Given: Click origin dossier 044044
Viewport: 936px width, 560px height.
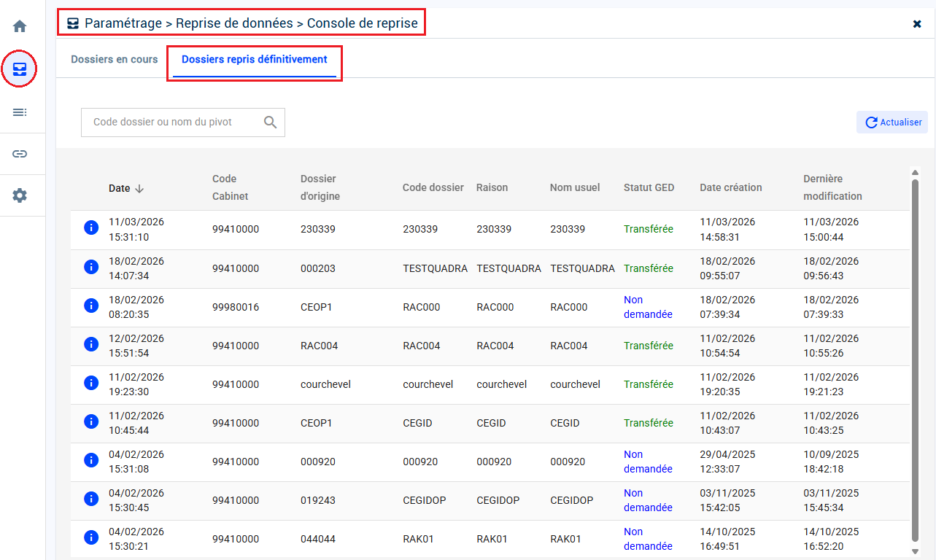Looking at the screenshot, I should click(x=318, y=539).
